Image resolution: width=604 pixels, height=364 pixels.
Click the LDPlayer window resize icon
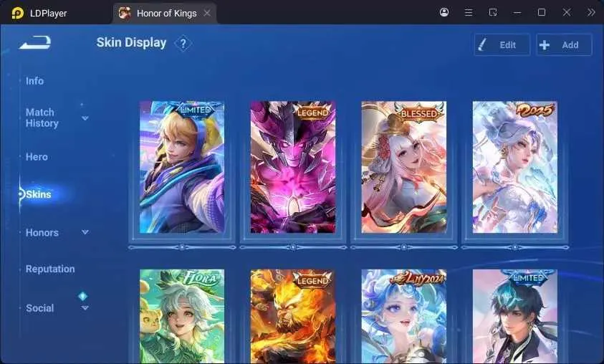[x=493, y=13]
